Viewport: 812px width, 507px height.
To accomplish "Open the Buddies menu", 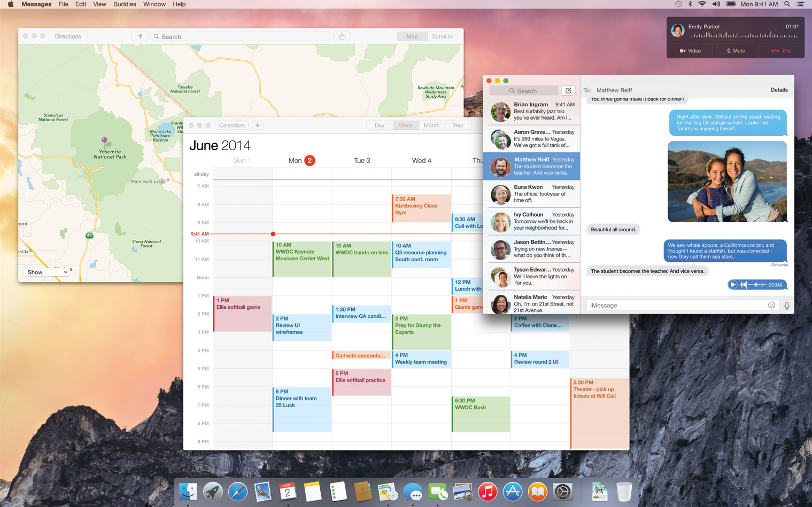I will (125, 4).
